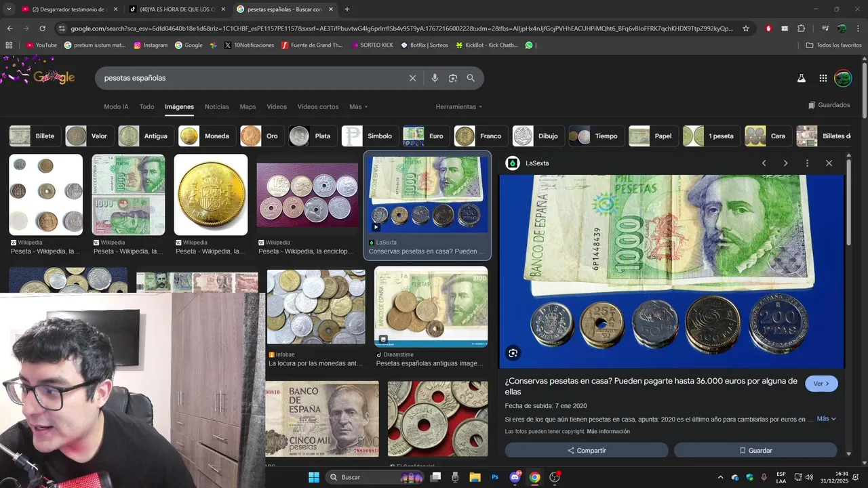Close the image preview panel
The height and width of the screenshot is (488, 868).
[829, 163]
